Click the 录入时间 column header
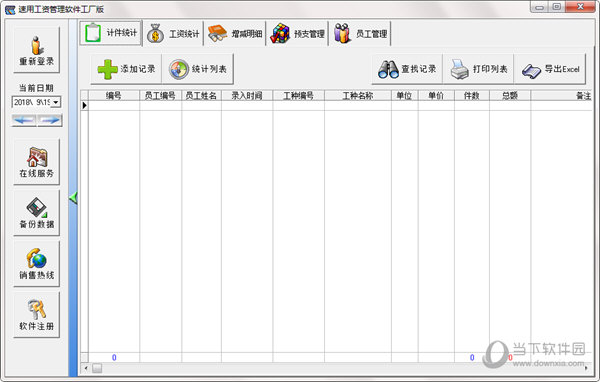The height and width of the screenshot is (382, 600). point(247,96)
